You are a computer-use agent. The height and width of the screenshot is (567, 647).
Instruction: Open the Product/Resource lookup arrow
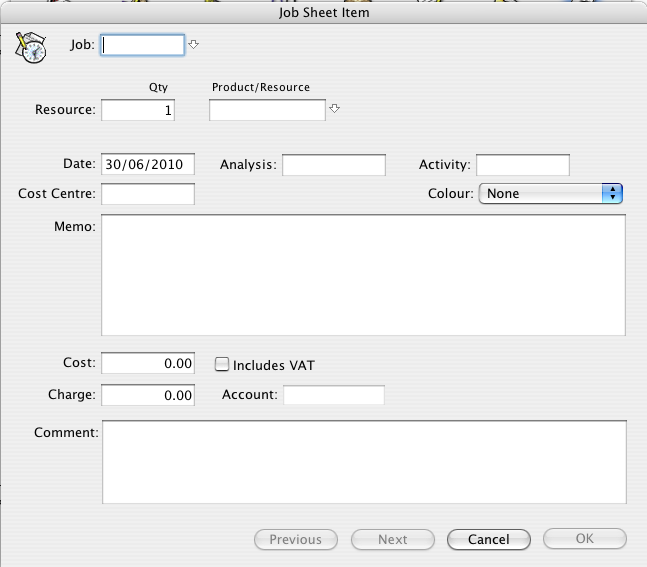pyautogui.click(x=334, y=109)
